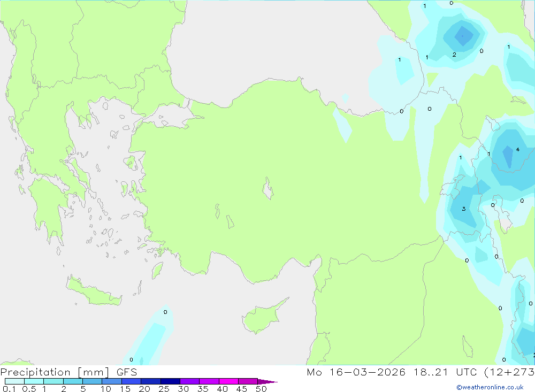
Task: Click the '0.5' legend scale label
Action: (x=29, y=389)
